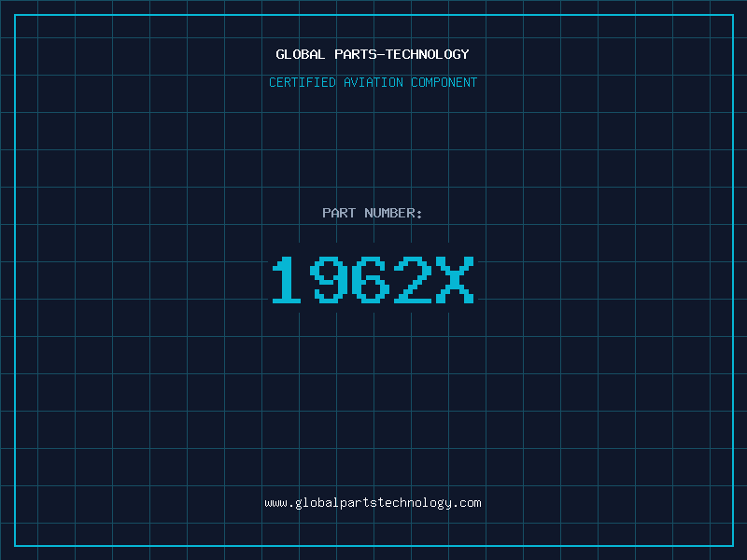Click the digit 9 of the part number
This screenshot has height=560, width=747.
(x=330, y=280)
